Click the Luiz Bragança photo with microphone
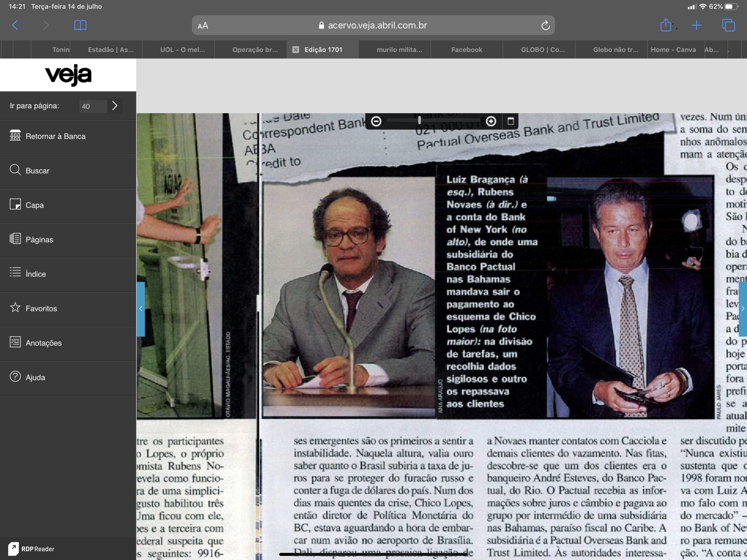Viewport: 747px width, 560px height. tap(349, 297)
